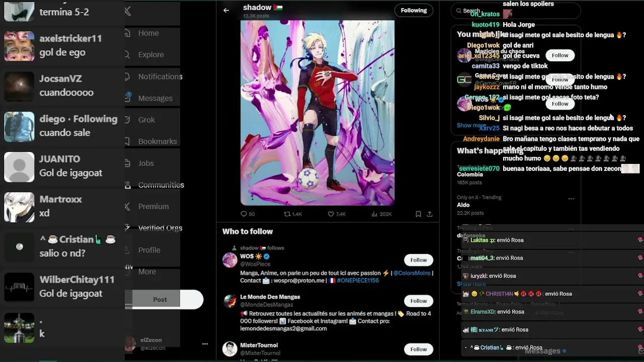Expand Show more under You might like
This screenshot has width=644, height=362.
pyautogui.click(x=471, y=125)
